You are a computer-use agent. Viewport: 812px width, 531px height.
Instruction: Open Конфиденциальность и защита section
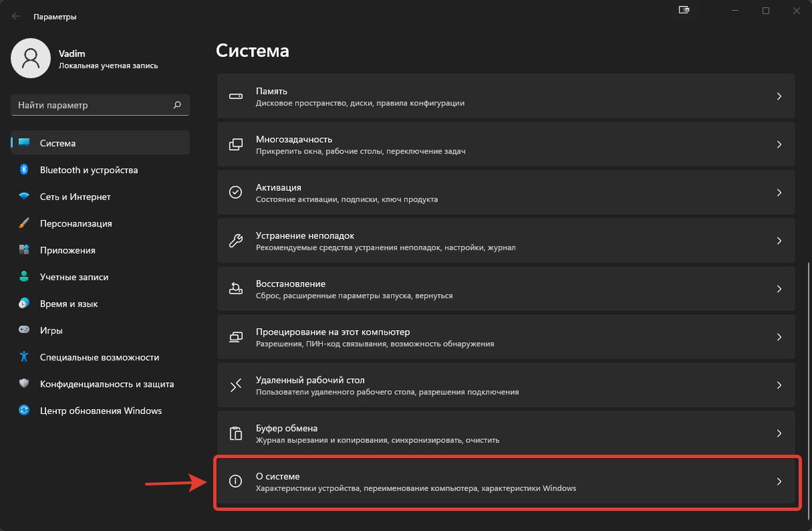click(x=106, y=384)
